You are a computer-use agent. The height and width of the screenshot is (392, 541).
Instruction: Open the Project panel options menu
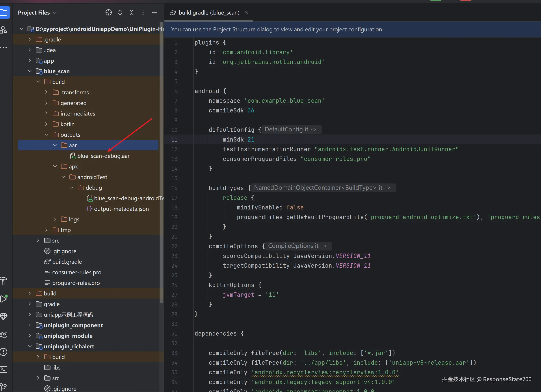point(143,12)
